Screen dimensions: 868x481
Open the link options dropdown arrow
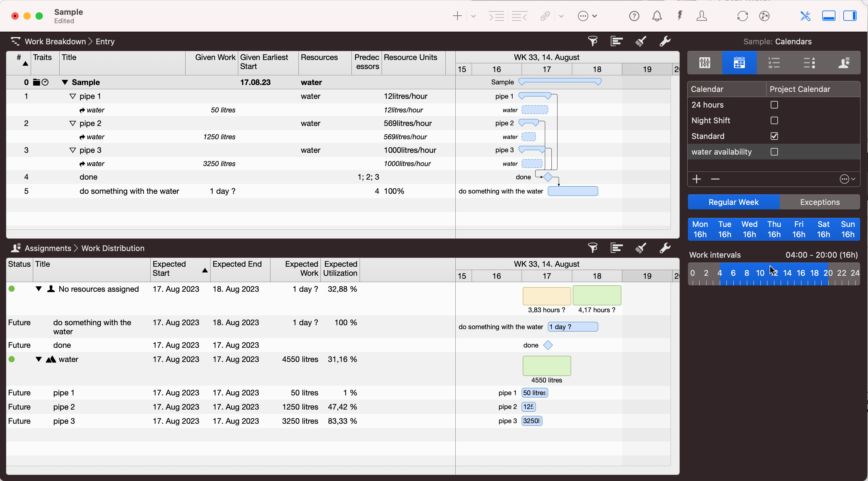click(561, 16)
